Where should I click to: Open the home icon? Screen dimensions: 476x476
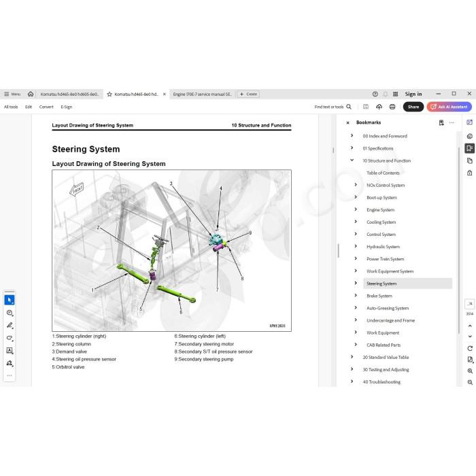pyautogui.click(x=31, y=94)
